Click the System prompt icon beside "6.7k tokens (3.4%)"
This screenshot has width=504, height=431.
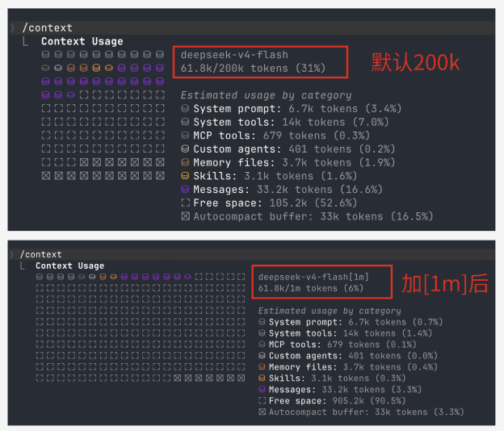185,108
